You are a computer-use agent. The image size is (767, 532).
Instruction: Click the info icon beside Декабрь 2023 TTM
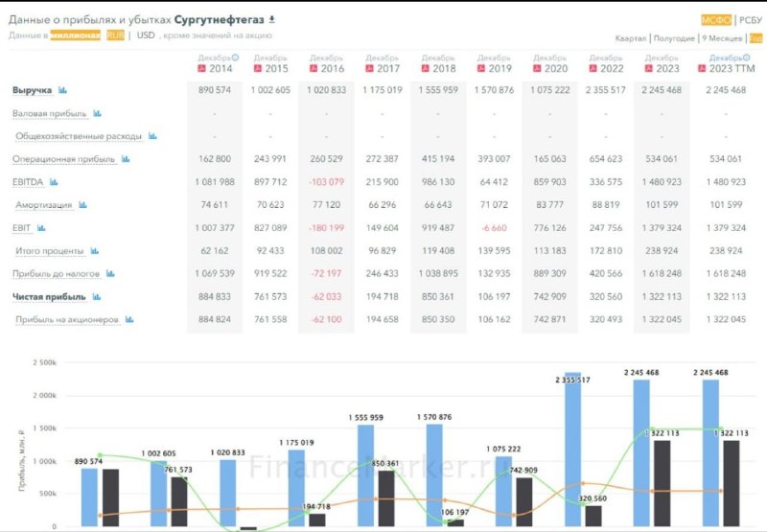747,58
